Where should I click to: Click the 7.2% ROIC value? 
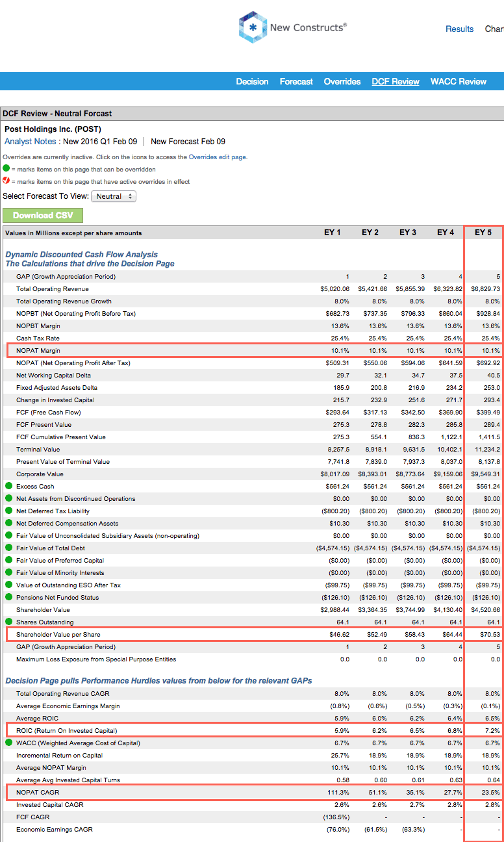point(493,730)
